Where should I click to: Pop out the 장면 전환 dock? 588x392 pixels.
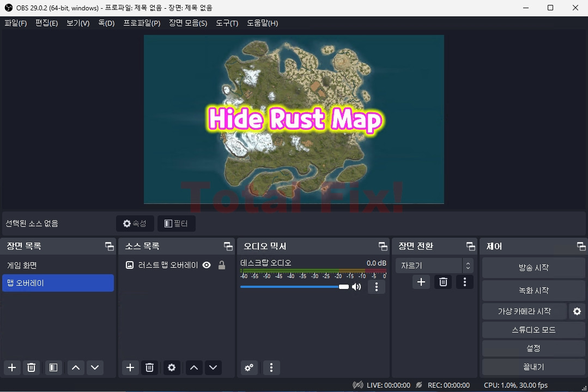470,246
